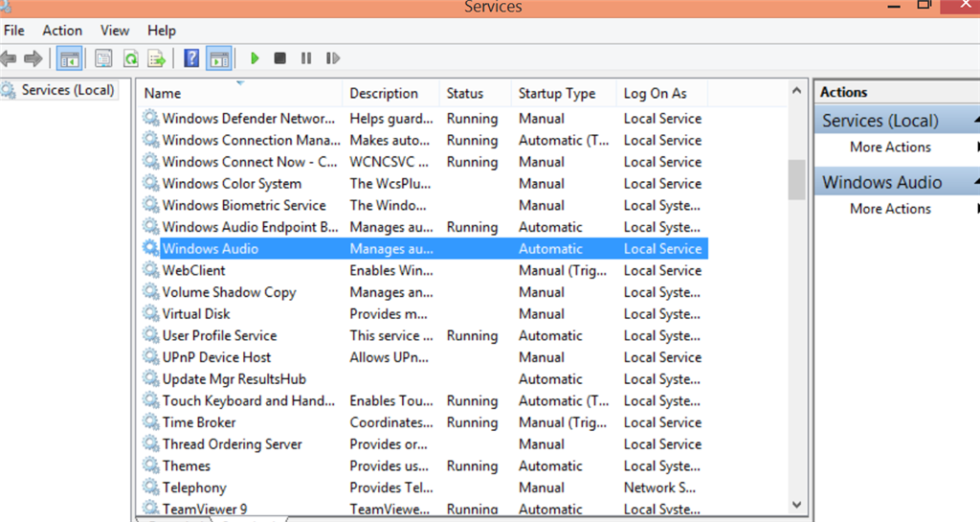This screenshot has height=522, width=980.
Task: Select the Windows Audio Endpoint Builder service
Action: tap(250, 227)
